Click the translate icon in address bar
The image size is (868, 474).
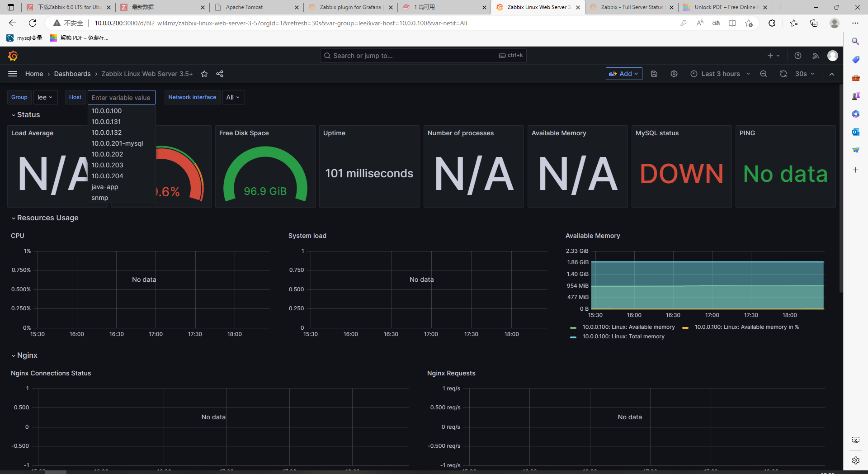pos(716,23)
